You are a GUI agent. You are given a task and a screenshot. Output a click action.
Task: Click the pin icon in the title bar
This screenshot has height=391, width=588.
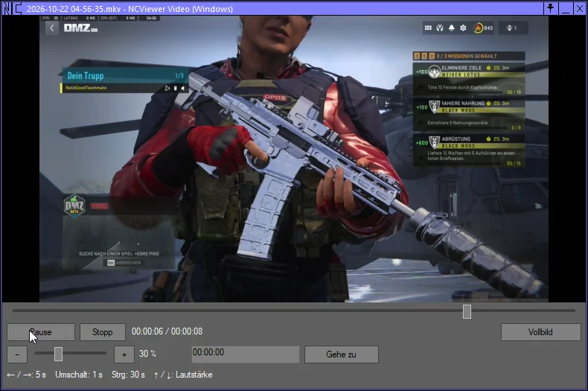pos(550,8)
